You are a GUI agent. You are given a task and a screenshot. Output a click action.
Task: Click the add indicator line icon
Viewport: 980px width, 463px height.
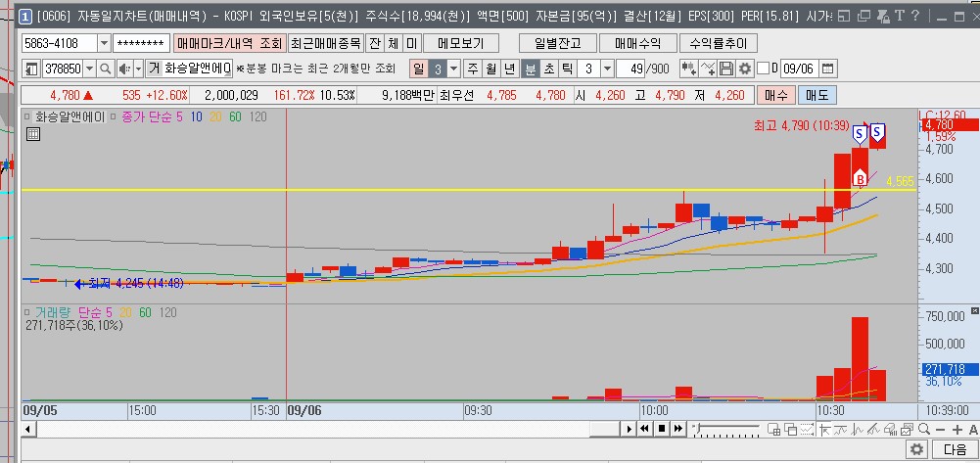708,69
